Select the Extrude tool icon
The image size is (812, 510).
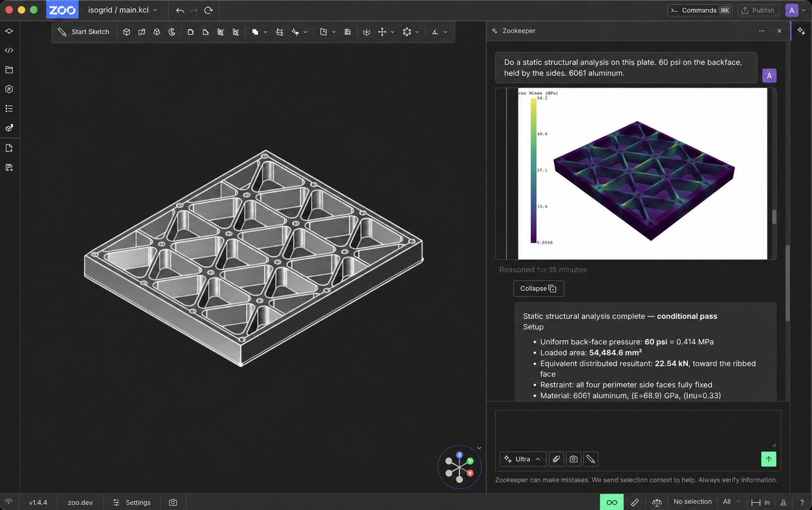[127, 32]
